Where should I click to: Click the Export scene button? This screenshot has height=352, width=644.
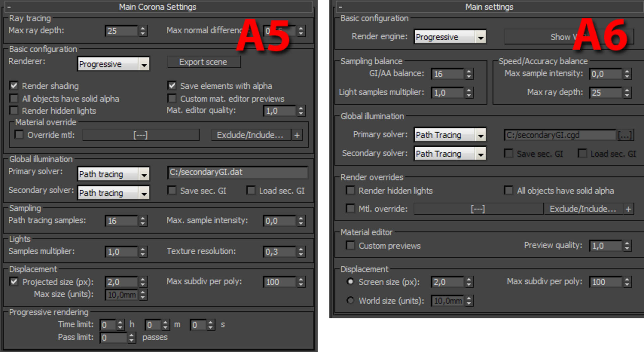204,62
